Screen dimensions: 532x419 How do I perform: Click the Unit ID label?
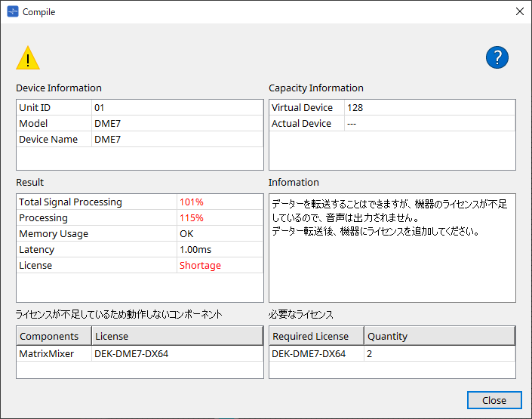(x=35, y=108)
